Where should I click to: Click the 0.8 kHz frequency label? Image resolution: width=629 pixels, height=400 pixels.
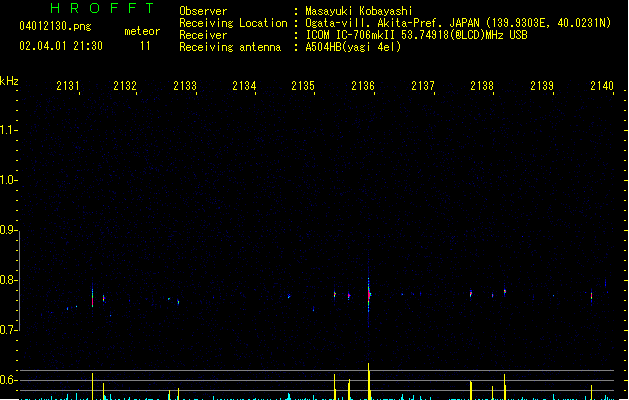(7, 280)
